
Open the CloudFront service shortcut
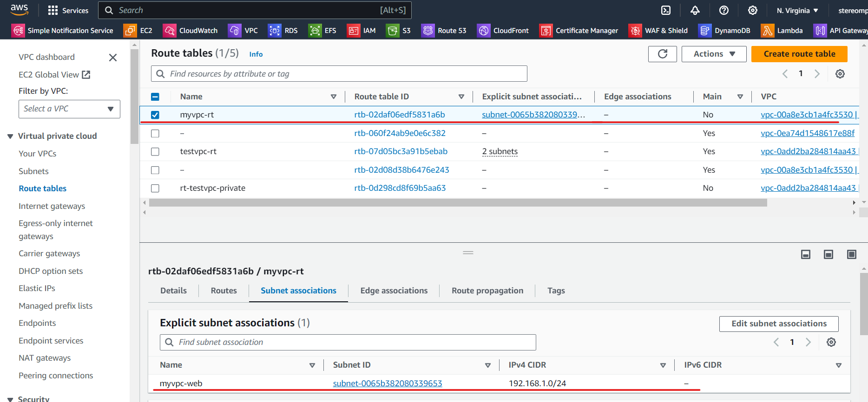click(x=503, y=31)
